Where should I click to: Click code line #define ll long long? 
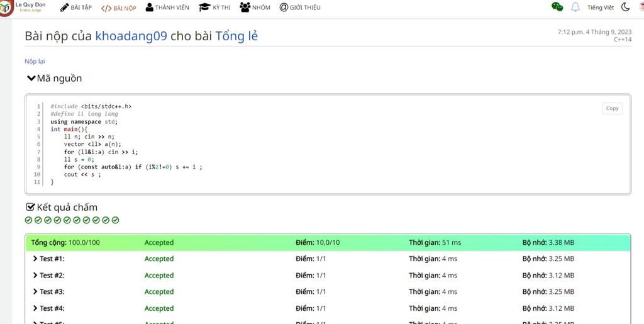pyautogui.click(x=84, y=114)
